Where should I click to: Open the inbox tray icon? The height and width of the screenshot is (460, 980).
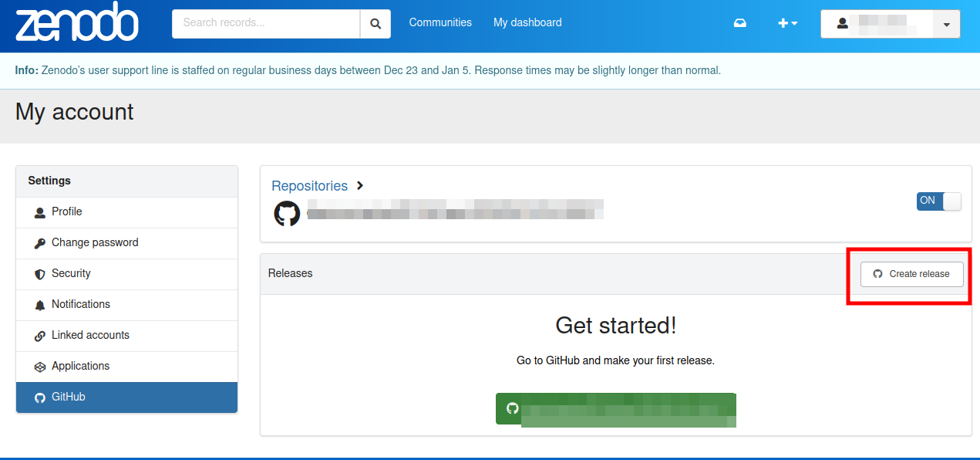coord(740,23)
